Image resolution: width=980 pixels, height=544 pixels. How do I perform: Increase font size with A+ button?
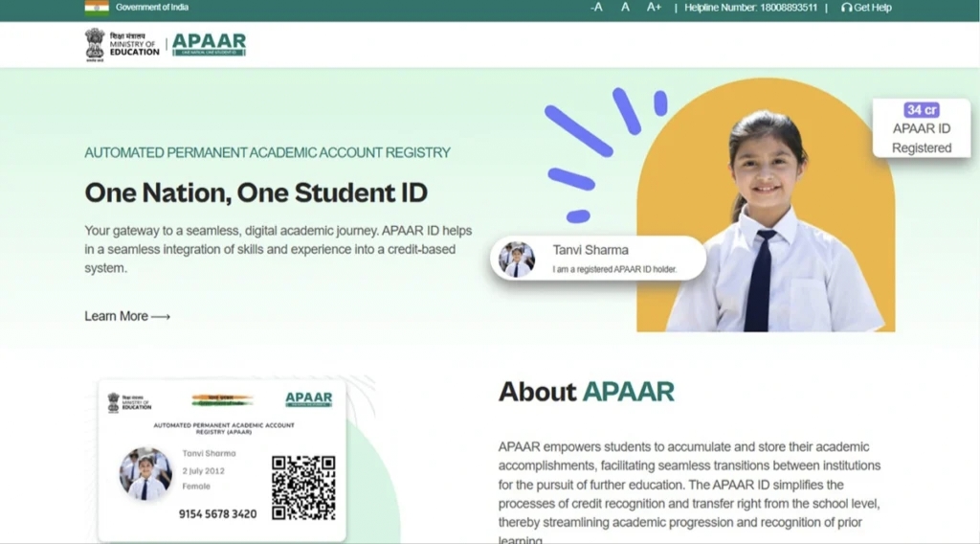pyautogui.click(x=654, y=8)
